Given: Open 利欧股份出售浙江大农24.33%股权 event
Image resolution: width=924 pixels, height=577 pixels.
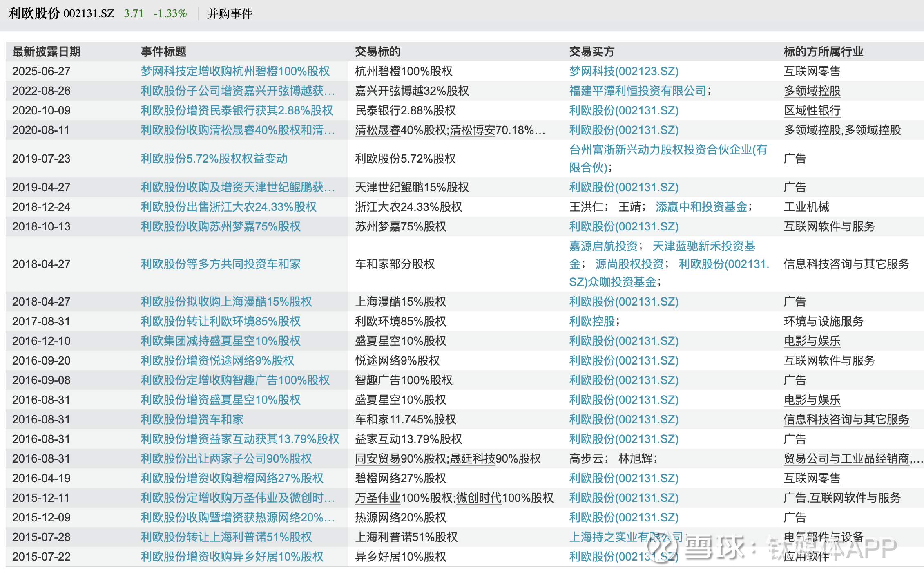Looking at the screenshot, I should coord(228,207).
